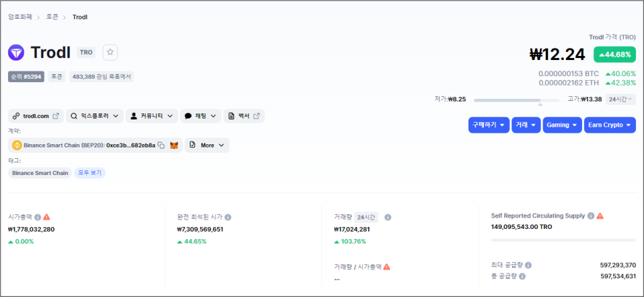This screenshot has width=644, height=297.
Task: Go to 토큰 breadcrumb
Action: point(52,17)
